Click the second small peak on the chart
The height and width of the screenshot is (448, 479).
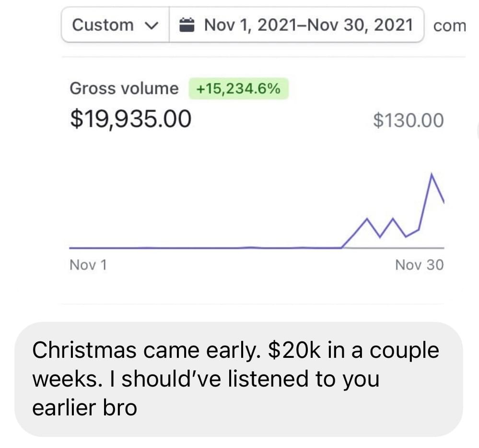tap(394, 219)
